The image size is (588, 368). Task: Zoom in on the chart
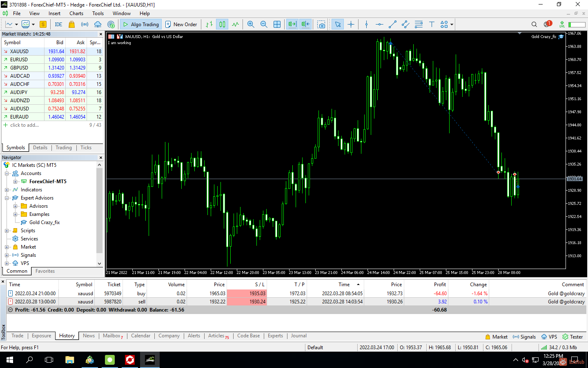[x=251, y=24]
